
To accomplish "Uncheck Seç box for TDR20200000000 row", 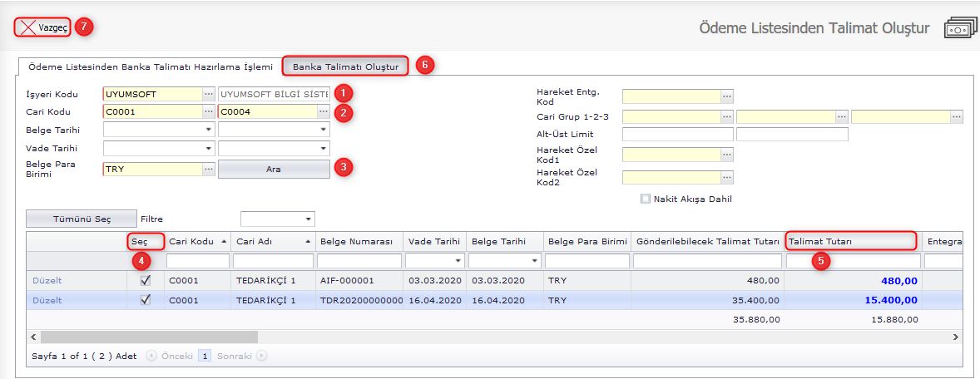I will (x=146, y=300).
